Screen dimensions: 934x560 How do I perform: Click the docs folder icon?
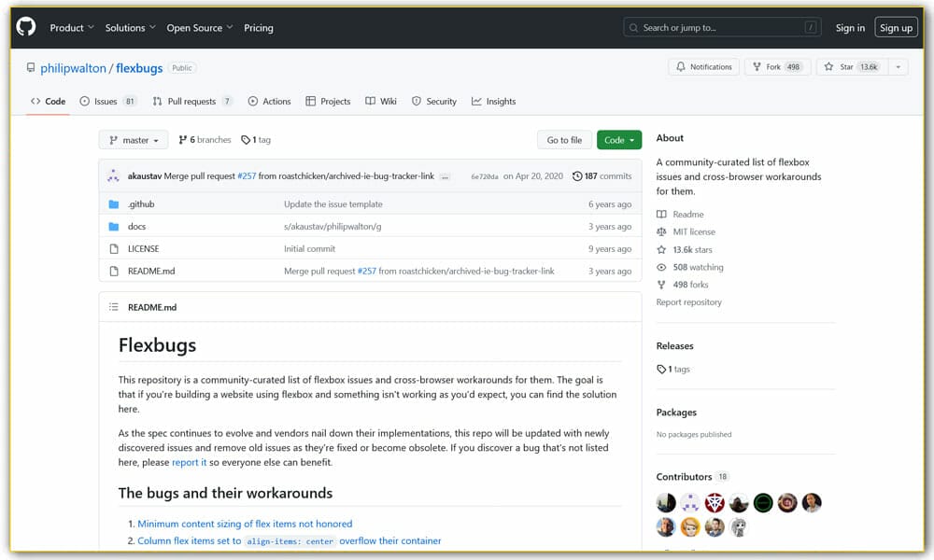point(114,227)
